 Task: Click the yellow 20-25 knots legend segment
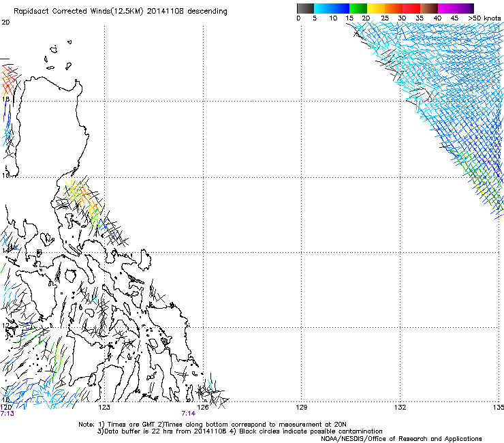[x=376, y=8]
